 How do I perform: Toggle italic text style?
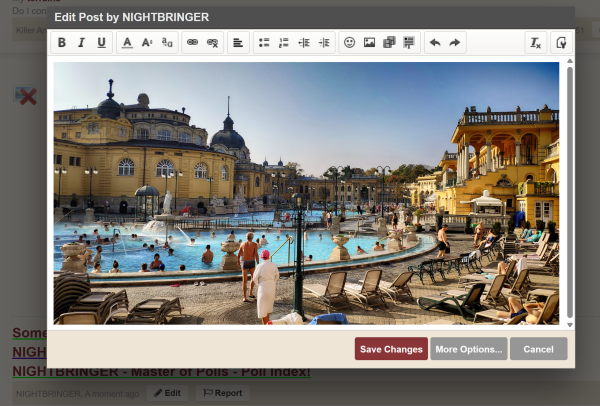pos(82,43)
